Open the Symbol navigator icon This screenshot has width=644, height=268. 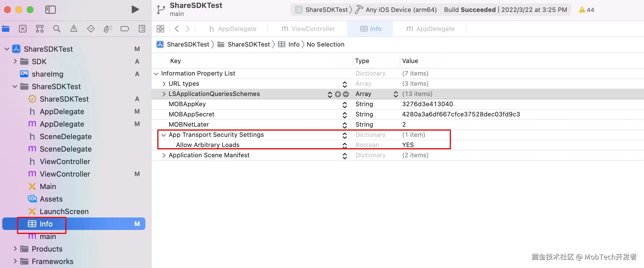[40, 29]
